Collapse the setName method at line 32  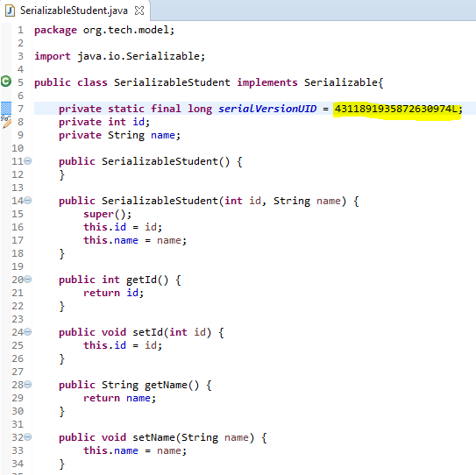point(28,437)
